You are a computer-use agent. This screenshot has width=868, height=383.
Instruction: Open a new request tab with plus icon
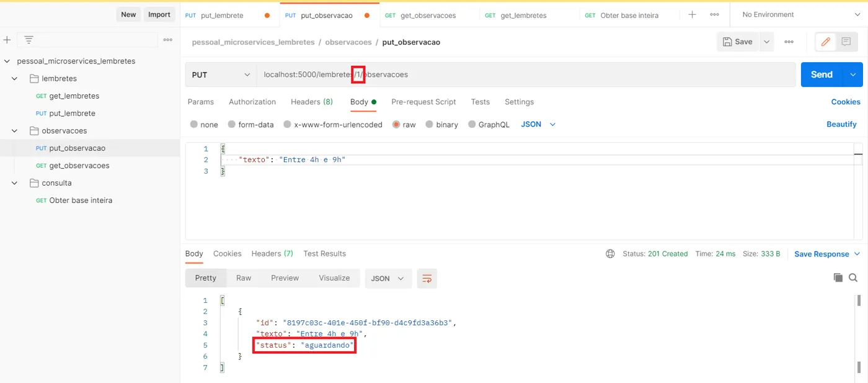693,14
